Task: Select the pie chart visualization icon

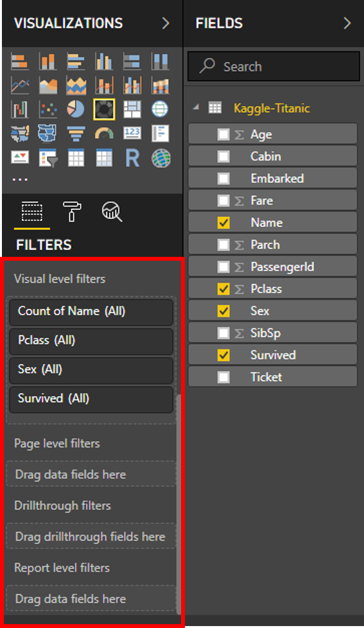Action: [x=76, y=109]
